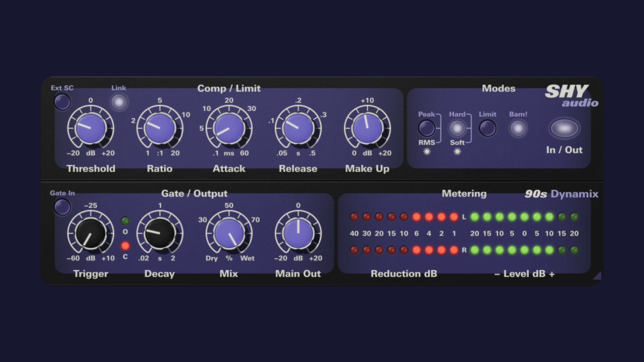This screenshot has width=644, height=362.
Task: Switch the Peak/RMS mode button
Action: (427, 128)
